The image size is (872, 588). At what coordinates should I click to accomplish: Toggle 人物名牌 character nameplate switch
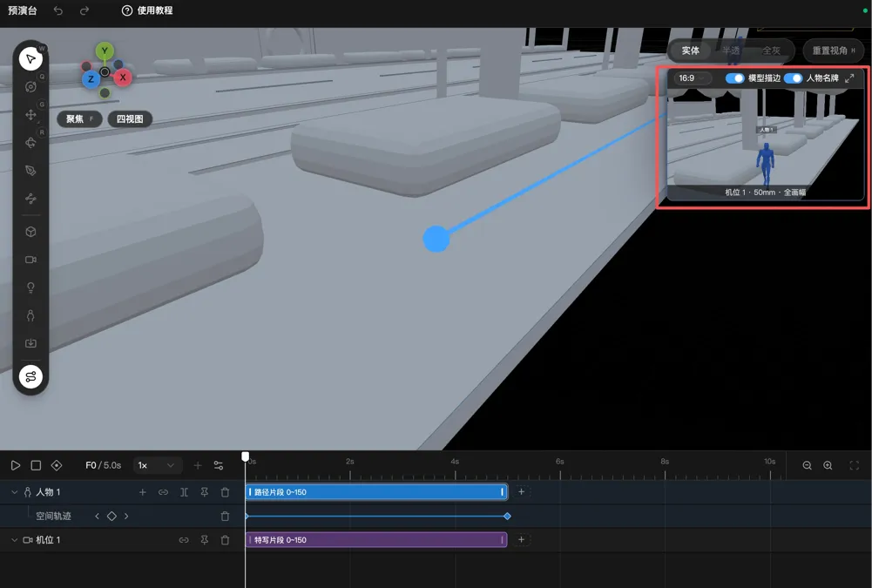(793, 78)
